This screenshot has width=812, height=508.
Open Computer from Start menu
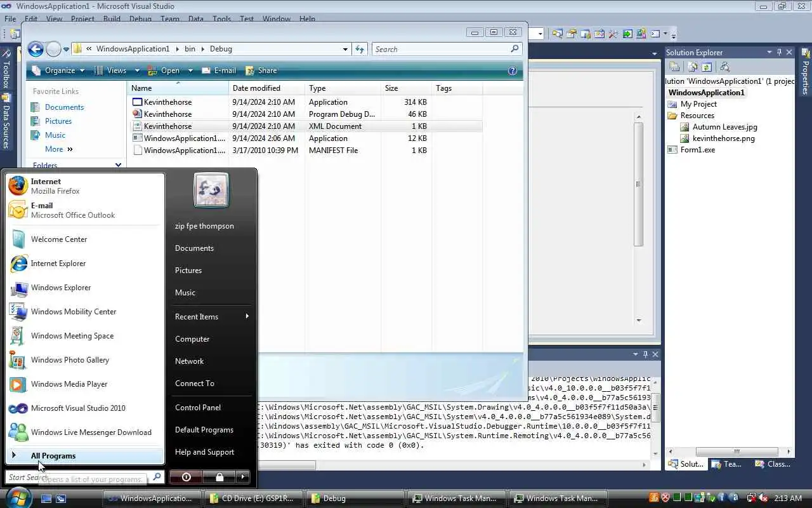(x=192, y=339)
